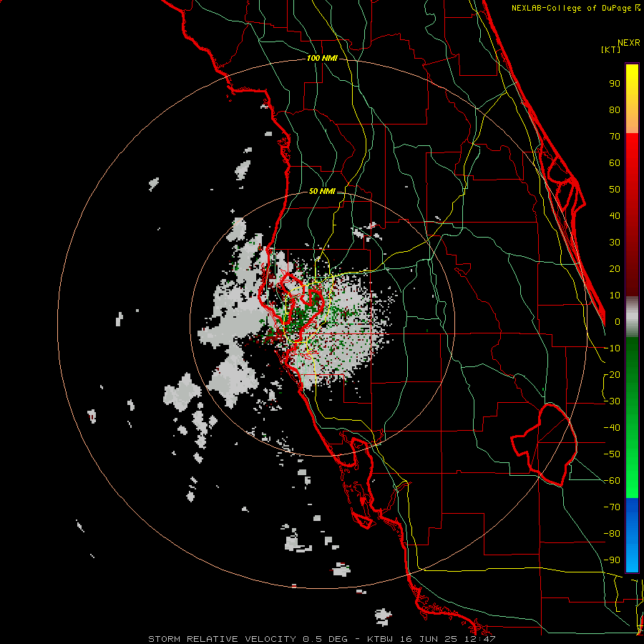
Task: Select the STORM RELATIVE VELOCITY caption at bottom
Action: pyautogui.click(x=321, y=639)
